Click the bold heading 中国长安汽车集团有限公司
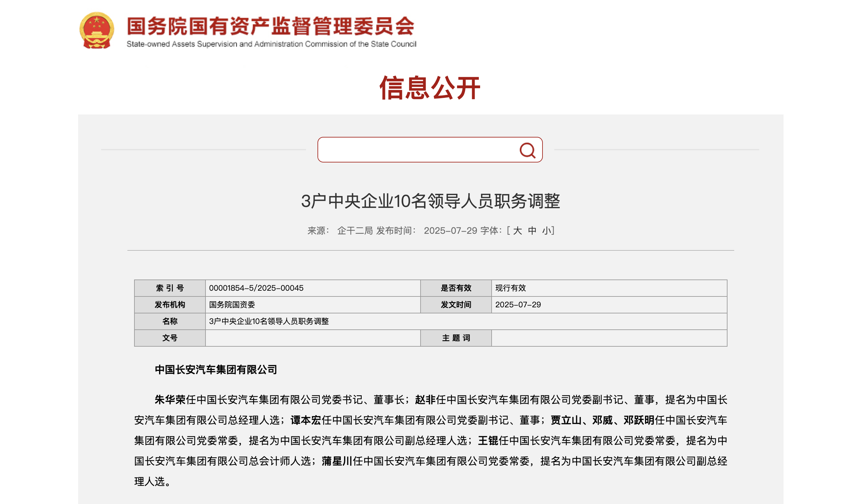Viewport: 868px width, 504px height. click(x=216, y=369)
